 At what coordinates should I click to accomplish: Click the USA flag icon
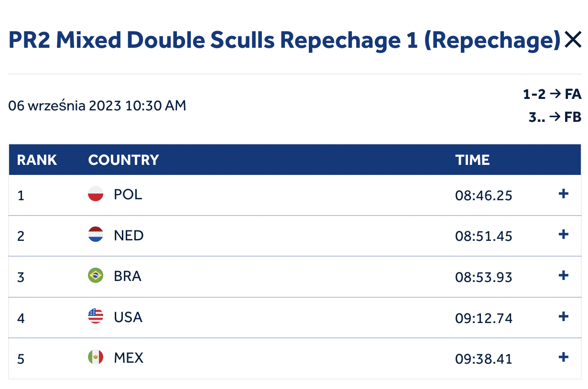click(96, 316)
